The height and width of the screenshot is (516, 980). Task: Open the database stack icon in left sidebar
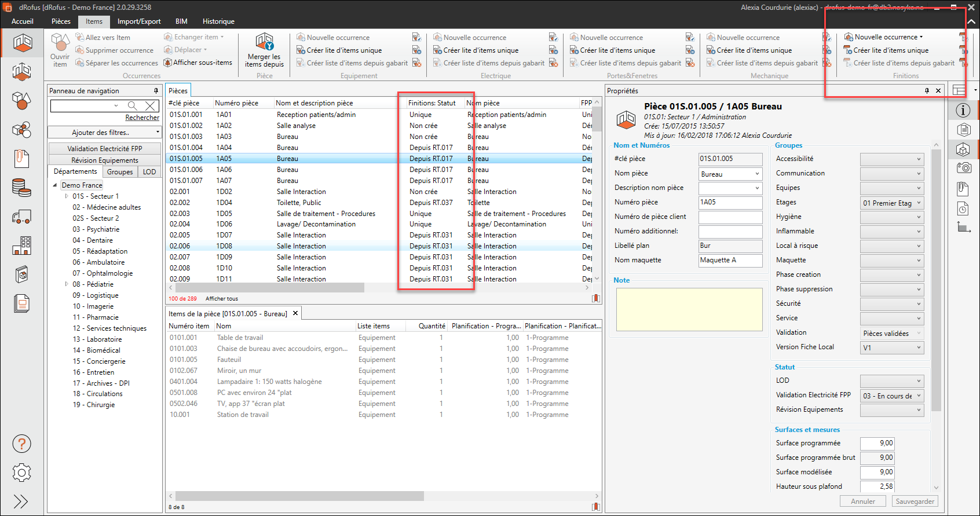tap(21, 188)
